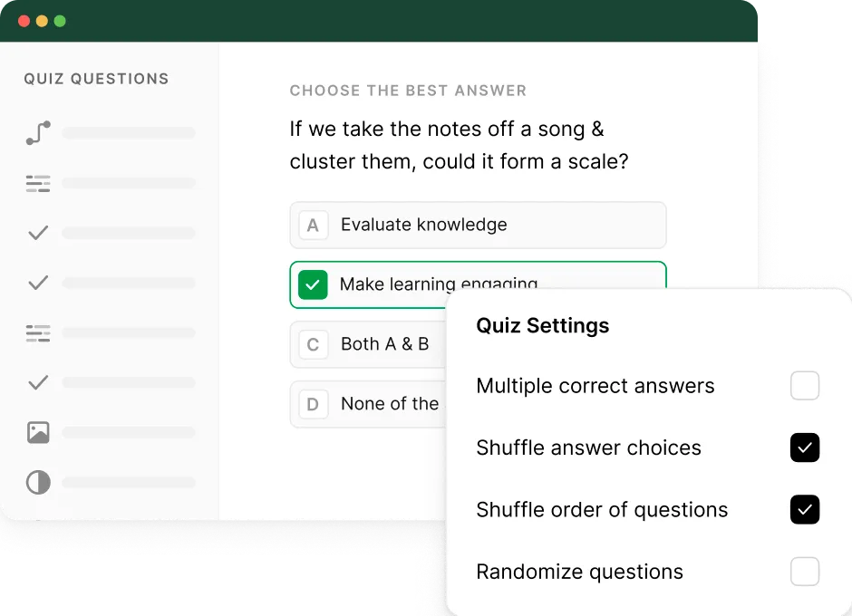Image resolution: width=852 pixels, height=616 pixels.
Task: Click the letter D answer badge
Action: pos(313,404)
